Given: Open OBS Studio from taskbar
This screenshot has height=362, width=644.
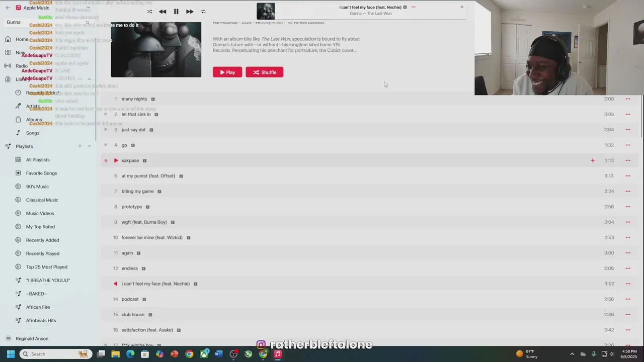Looking at the screenshot, I should tap(233, 354).
